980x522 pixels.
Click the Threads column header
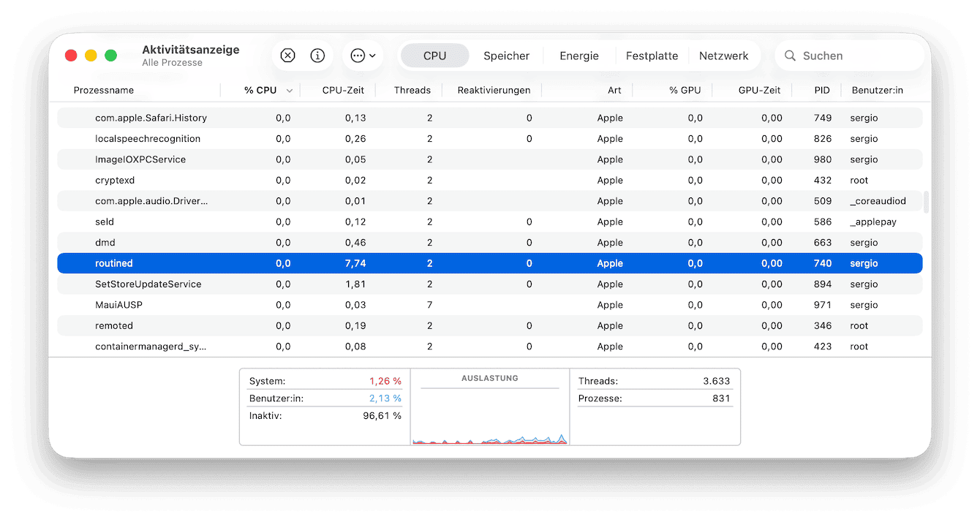click(x=412, y=90)
